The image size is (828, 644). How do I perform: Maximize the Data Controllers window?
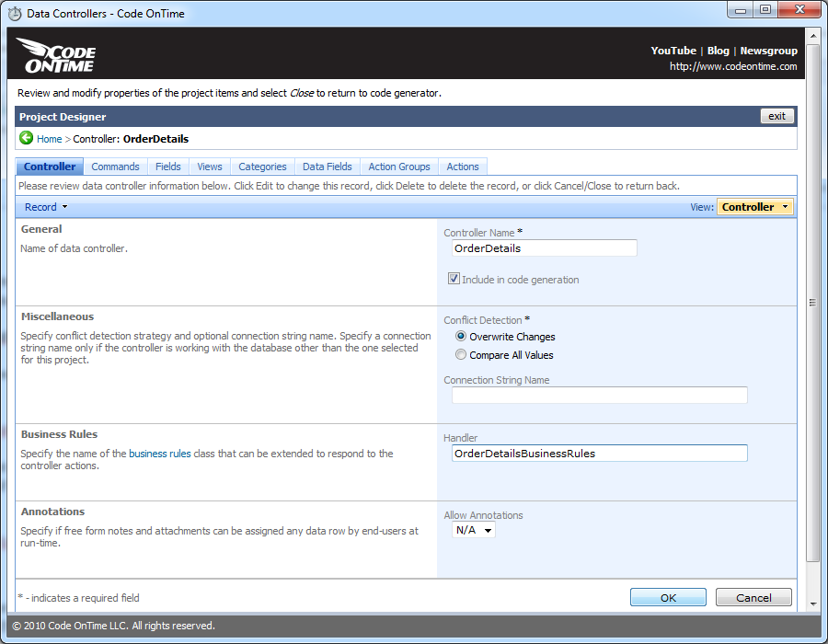click(x=765, y=10)
